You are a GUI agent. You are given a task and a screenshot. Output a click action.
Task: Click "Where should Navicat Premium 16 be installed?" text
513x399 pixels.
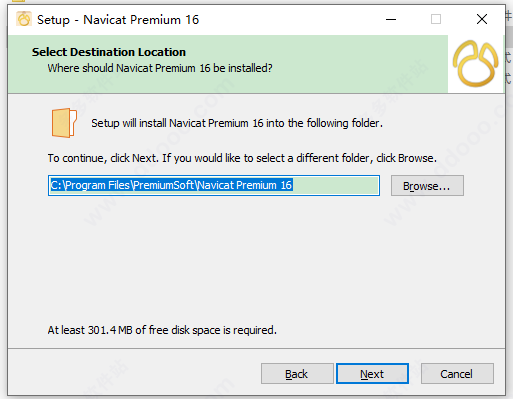[x=160, y=68]
